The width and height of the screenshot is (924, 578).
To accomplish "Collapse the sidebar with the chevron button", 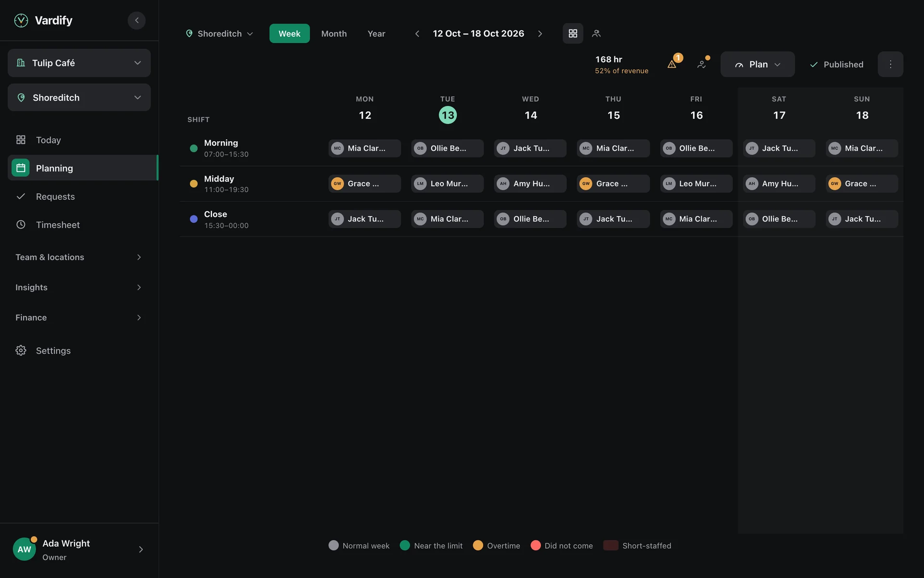I will (x=137, y=20).
